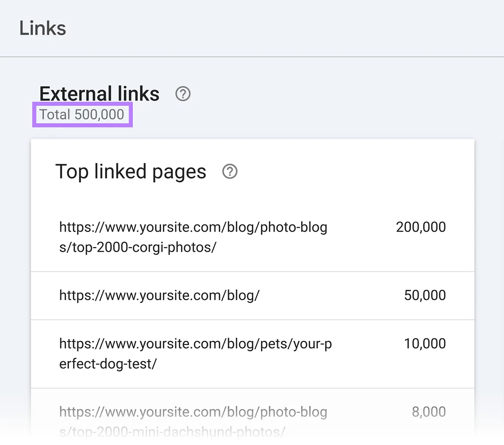Click the Top linked pages heading
This screenshot has width=504, height=445.
131,172
